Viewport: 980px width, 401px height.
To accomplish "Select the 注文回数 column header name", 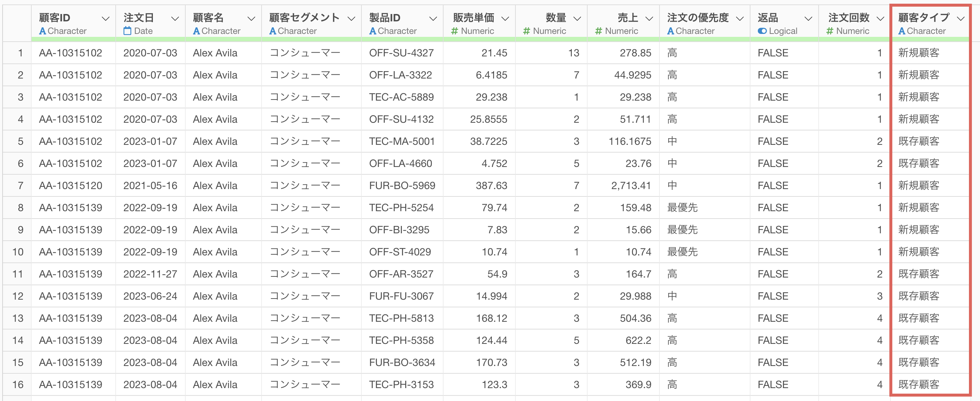I will (x=849, y=18).
